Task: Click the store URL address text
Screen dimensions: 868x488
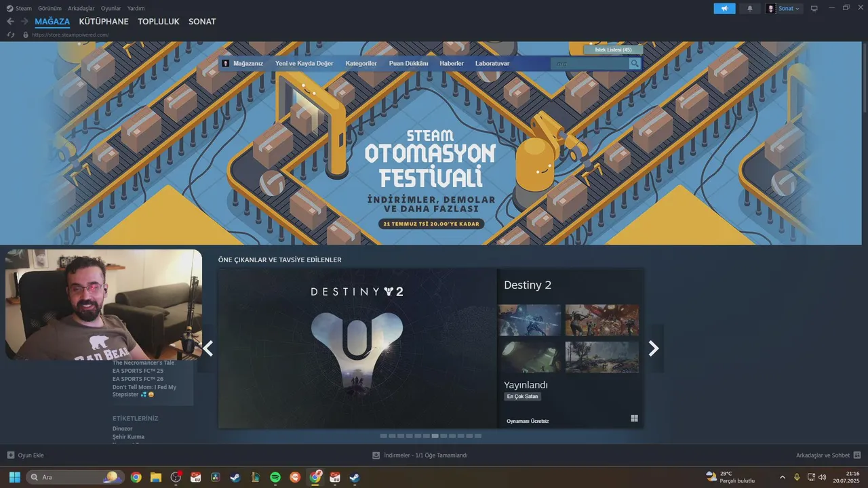Action: tap(70, 35)
